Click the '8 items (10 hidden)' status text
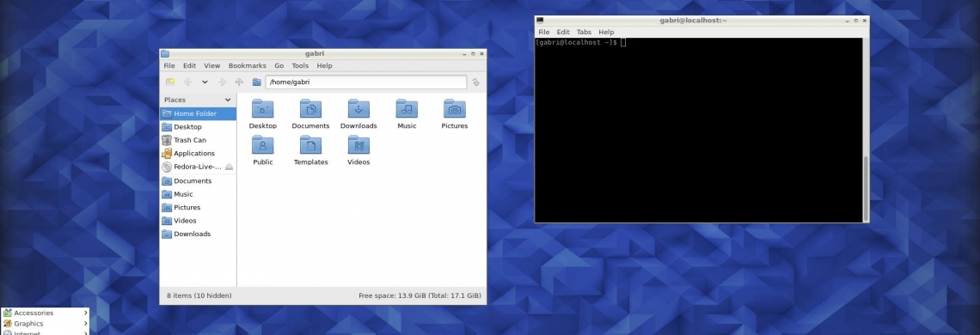This screenshot has width=980, height=335. coord(199,295)
